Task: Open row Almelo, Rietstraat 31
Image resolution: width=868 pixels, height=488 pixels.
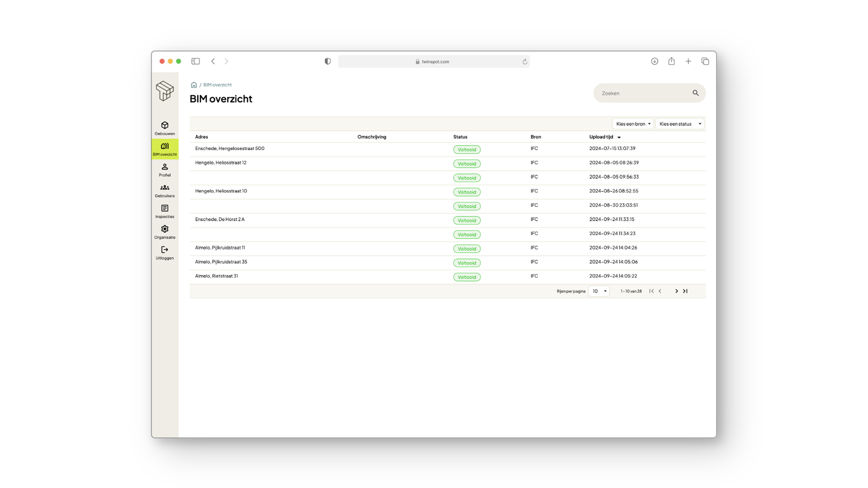Action: coord(448,277)
